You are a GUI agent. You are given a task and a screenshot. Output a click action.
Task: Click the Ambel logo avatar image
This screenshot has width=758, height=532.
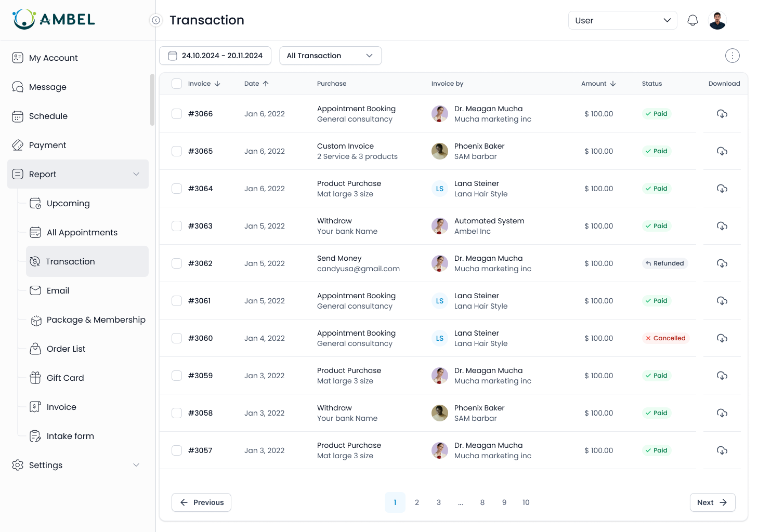tap(24, 19)
